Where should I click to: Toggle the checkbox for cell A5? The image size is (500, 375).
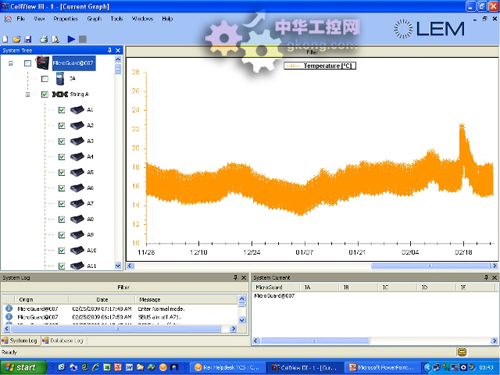[61, 172]
